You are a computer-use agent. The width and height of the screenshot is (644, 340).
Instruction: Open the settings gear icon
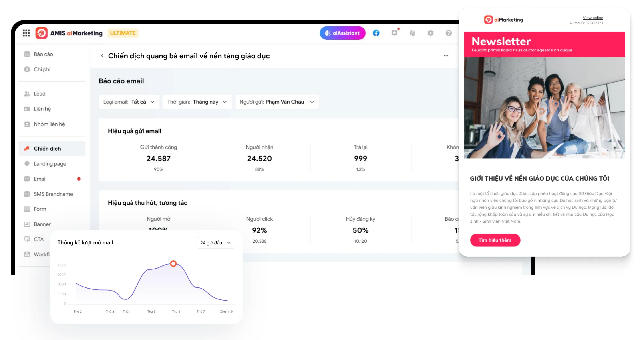(431, 33)
